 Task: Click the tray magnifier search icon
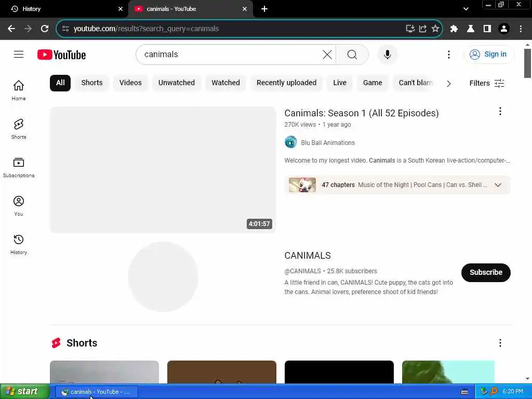(x=494, y=392)
